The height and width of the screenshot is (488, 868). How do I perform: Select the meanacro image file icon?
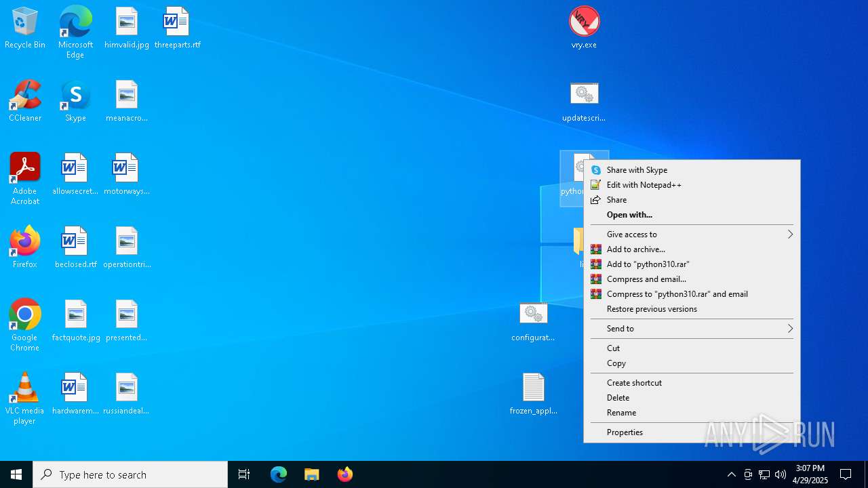pos(127,102)
